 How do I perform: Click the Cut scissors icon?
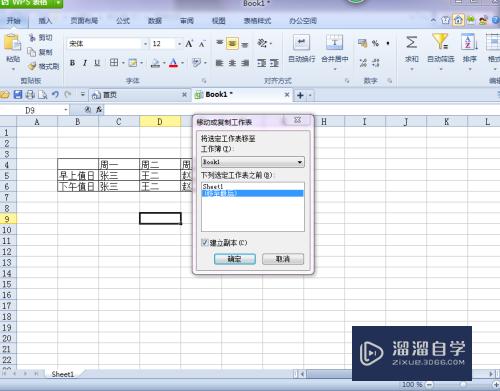[x=32, y=38]
